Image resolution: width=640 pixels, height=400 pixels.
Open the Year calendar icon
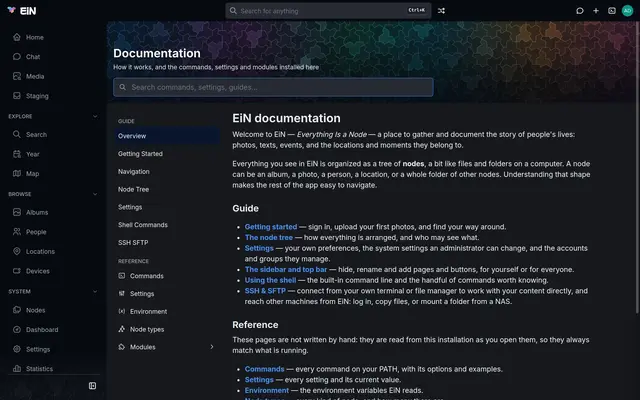coord(17,154)
